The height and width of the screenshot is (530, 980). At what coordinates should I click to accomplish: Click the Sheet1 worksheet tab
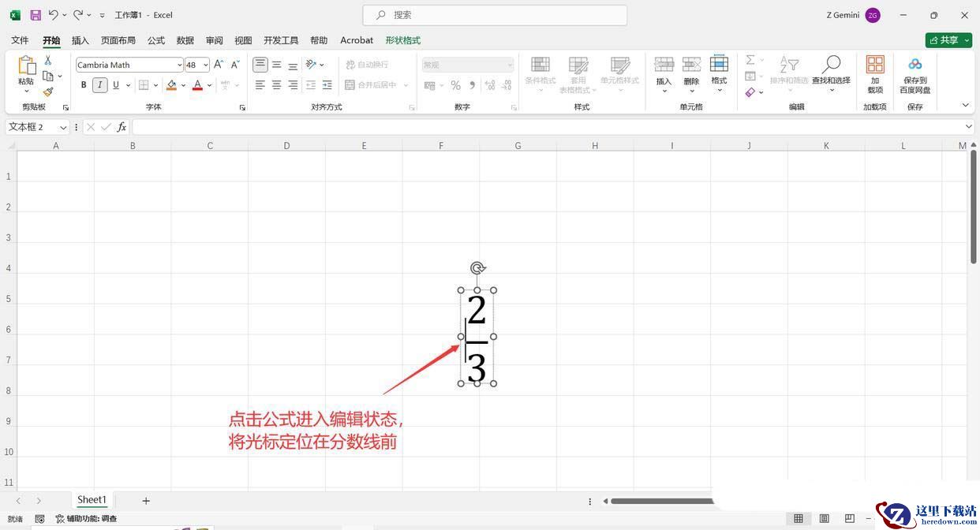coord(92,500)
